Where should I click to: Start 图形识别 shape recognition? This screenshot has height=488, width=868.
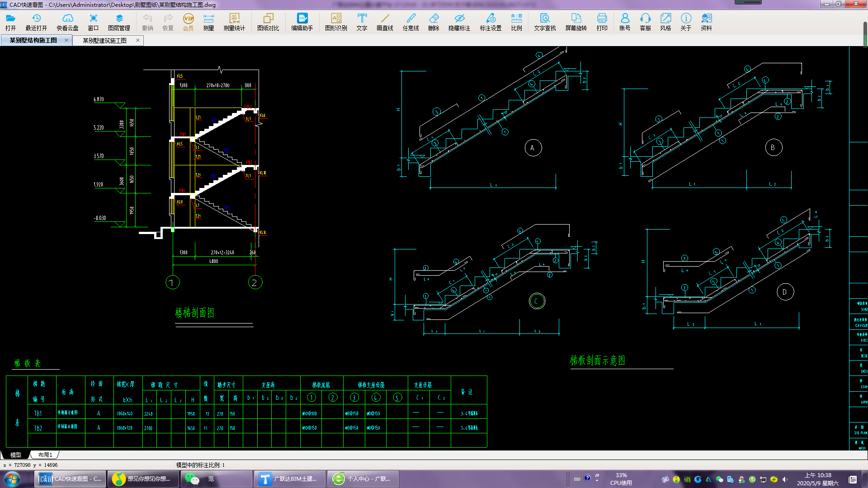[x=336, y=22]
